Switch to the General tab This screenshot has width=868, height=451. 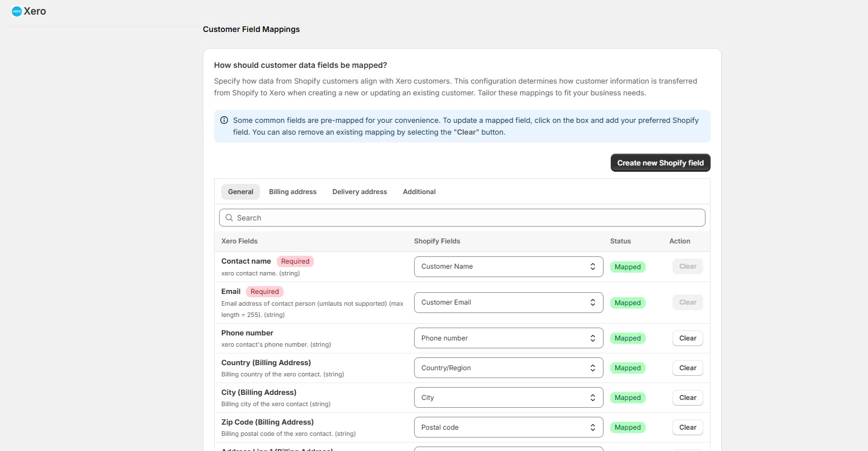240,192
